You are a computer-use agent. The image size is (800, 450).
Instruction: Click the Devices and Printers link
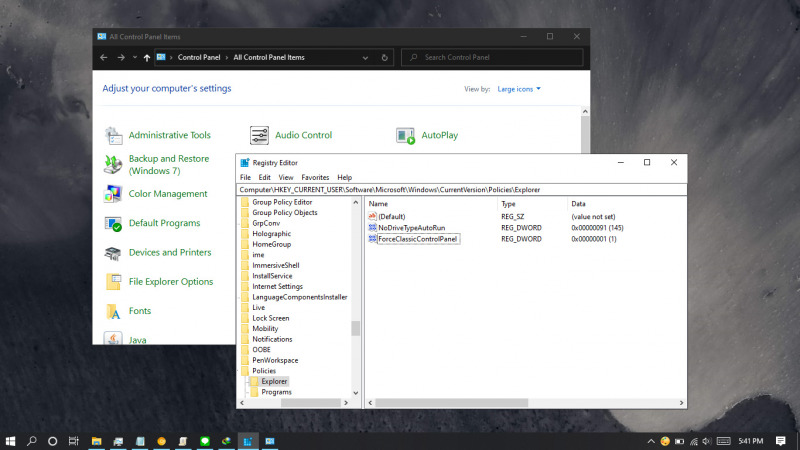pos(170,253)
